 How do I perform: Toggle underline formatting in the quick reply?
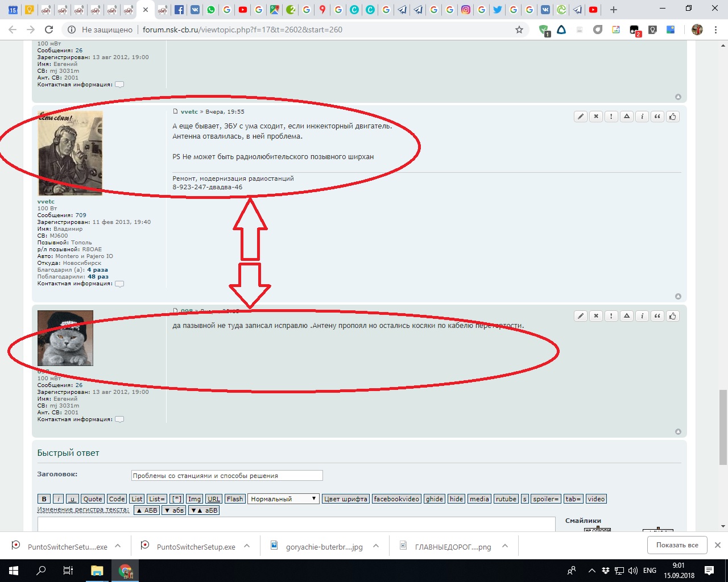coord(72,499)
